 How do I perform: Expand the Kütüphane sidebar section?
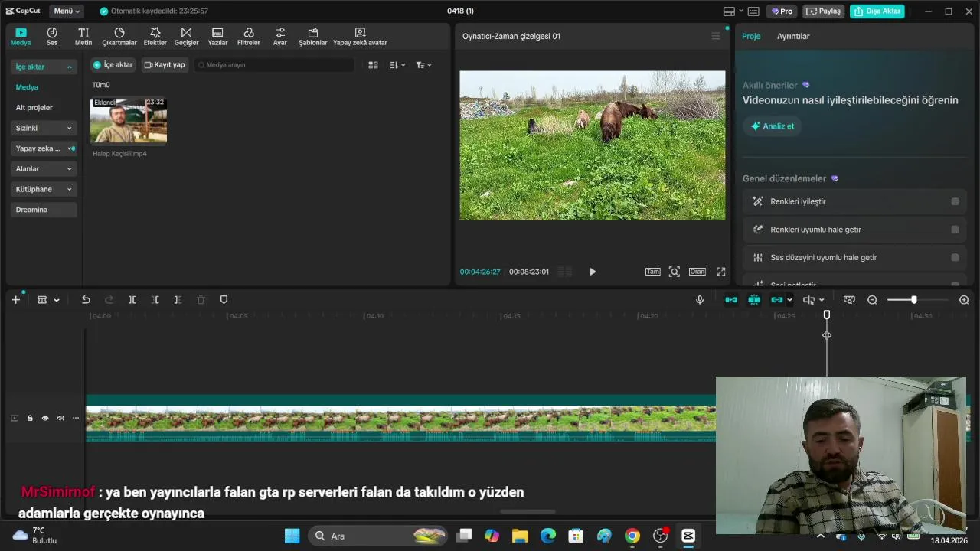coord(70,189)
